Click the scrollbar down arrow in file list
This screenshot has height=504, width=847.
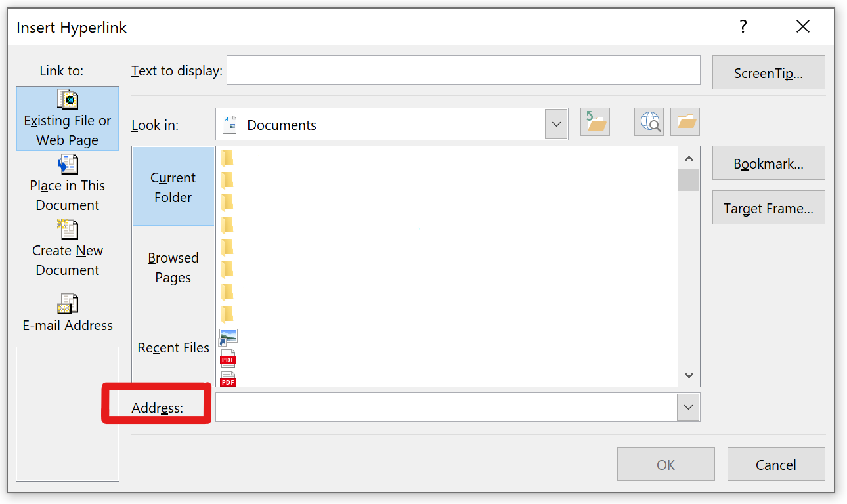[689, 375]
